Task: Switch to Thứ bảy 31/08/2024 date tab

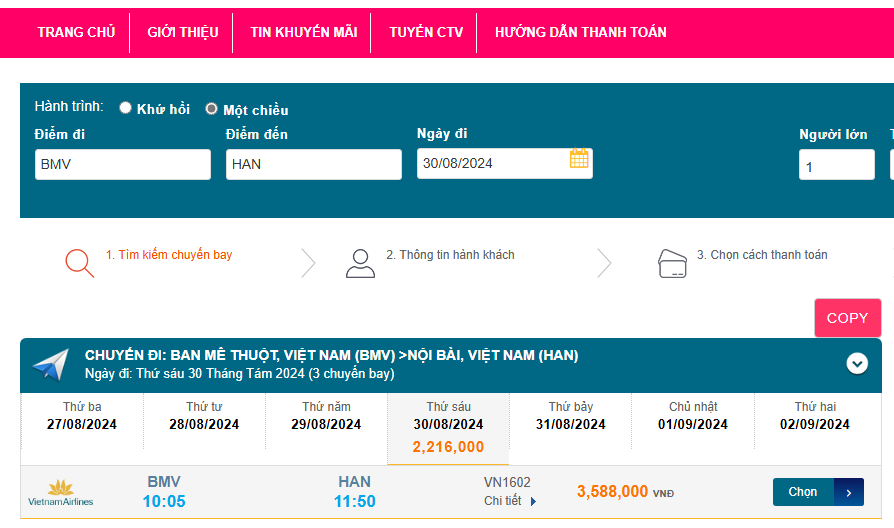Action: coord(571,416)
